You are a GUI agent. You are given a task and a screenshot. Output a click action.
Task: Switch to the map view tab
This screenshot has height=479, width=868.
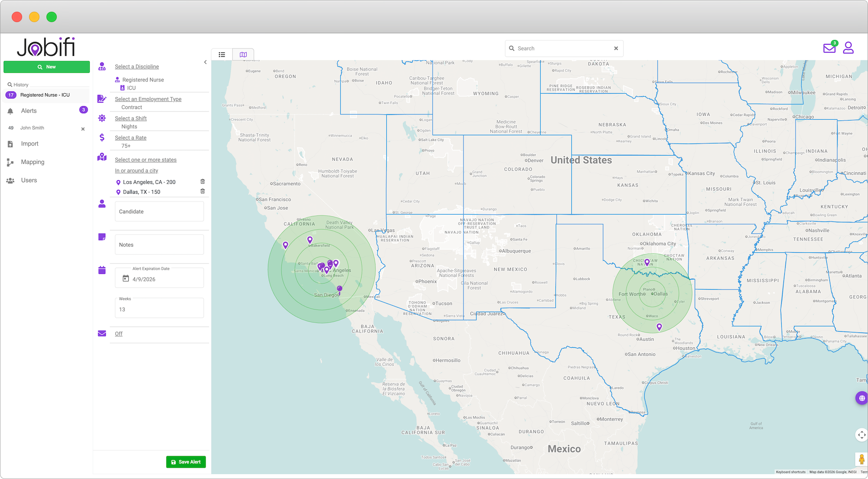coord(243,55)
